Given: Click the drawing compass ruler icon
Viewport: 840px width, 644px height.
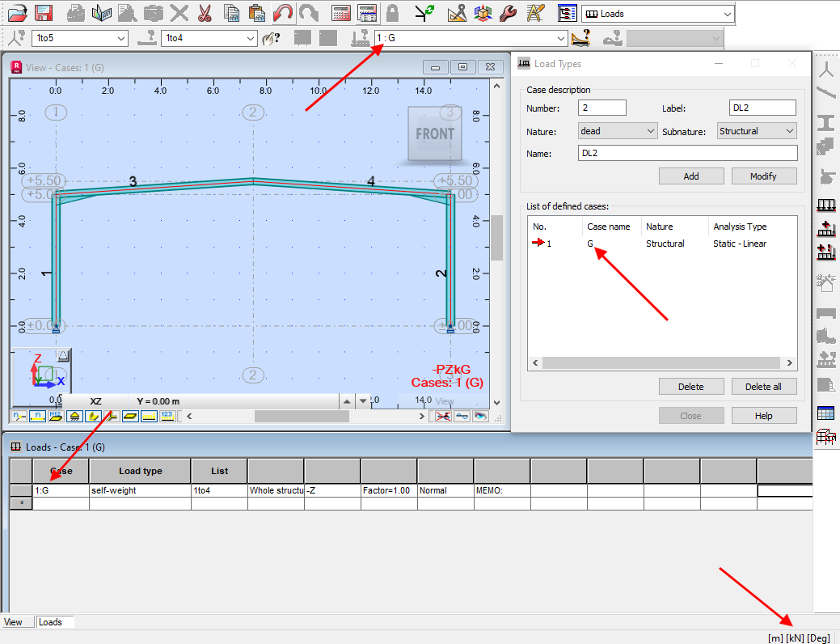Looking at the screenshot, I should click(x=457, y=13).
